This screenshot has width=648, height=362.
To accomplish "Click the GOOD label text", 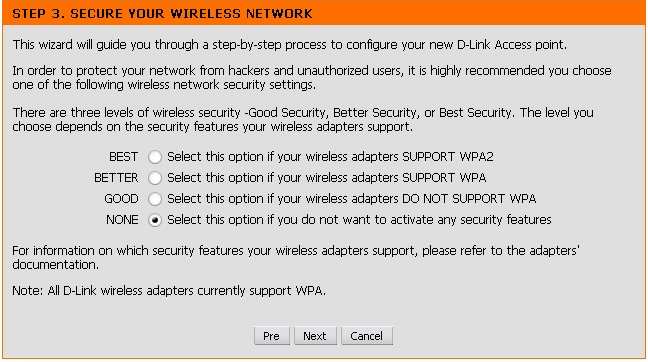I will 121,199.
